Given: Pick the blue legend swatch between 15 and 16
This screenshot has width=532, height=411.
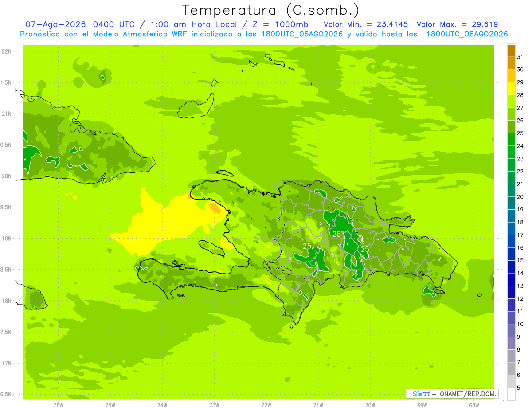Looking at the screenshot, I should [511, 254].
